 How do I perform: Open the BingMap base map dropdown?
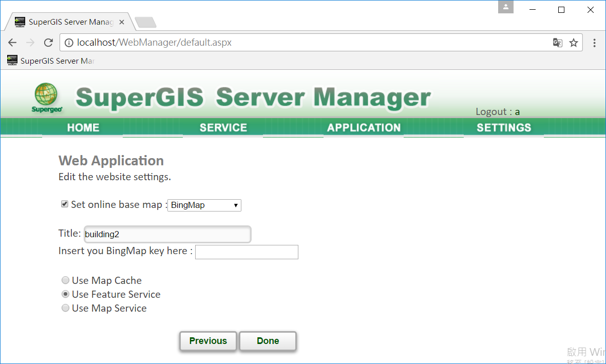tap(204, 205)
